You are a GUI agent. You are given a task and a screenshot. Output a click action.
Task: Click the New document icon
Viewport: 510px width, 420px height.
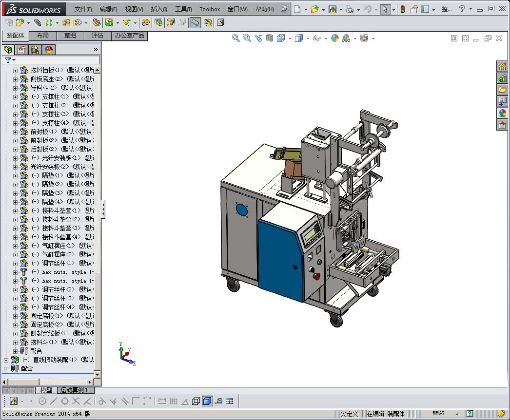click(x=297, y=9)
